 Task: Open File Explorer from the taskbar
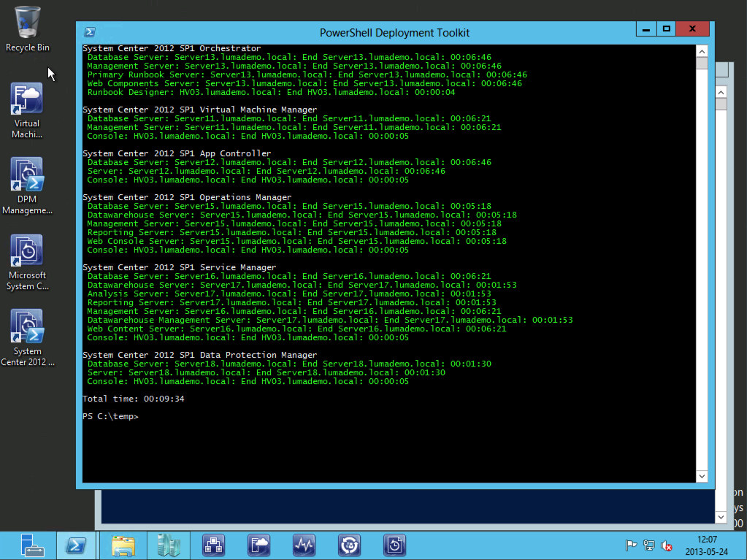(123, 545)
